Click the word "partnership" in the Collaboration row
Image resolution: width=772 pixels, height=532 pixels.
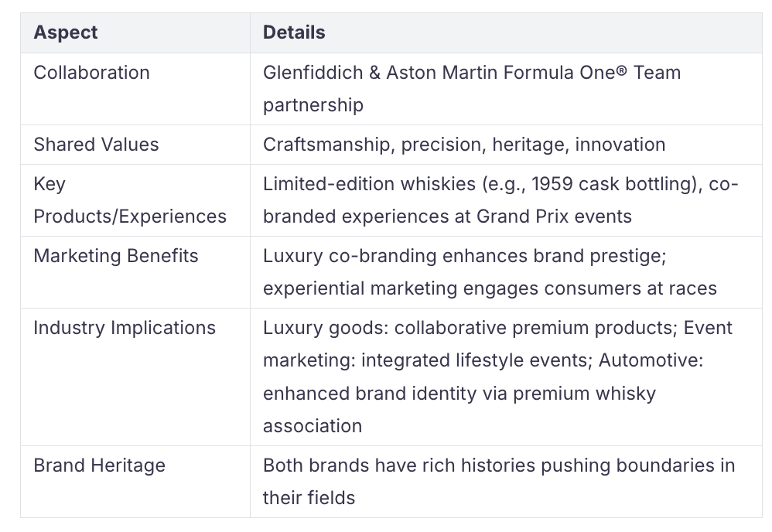pos(313,105)
